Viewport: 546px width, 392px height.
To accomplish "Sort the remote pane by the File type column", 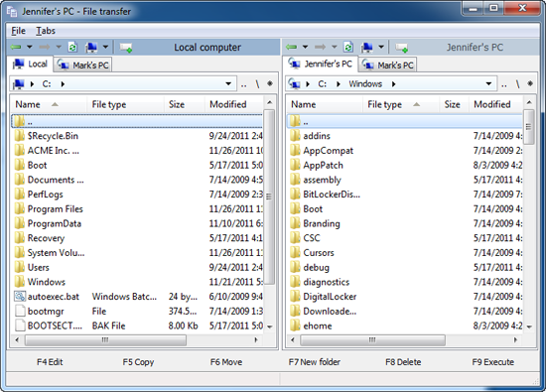I will [401, 104].
